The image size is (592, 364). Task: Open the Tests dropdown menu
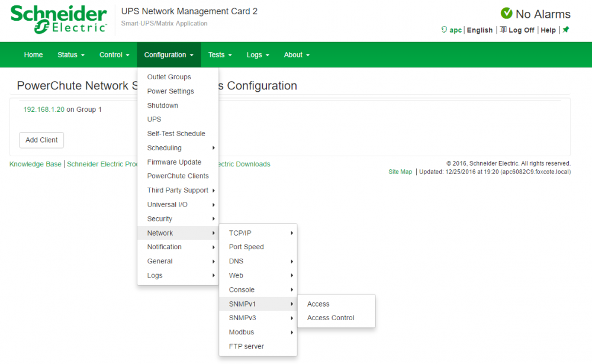pos(220,55)
